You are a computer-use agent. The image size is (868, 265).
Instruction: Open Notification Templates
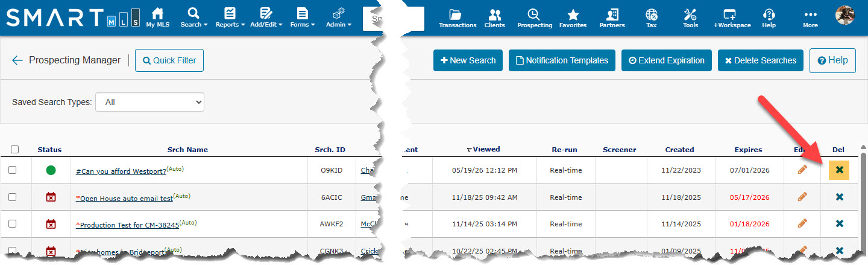(562, 60)
